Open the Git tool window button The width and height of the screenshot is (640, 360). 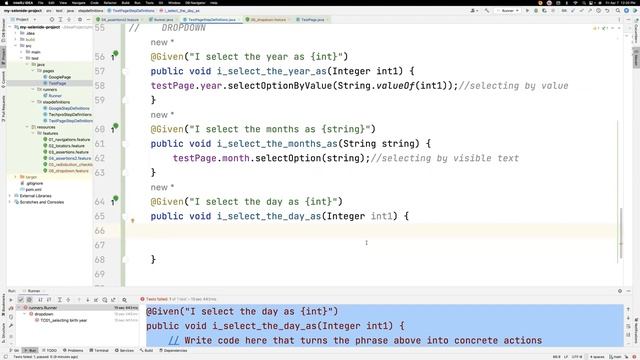click(x=14, y=350)
